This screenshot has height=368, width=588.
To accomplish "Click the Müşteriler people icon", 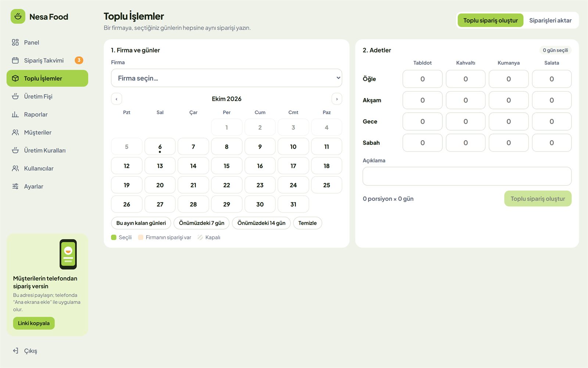I will coord(15,132).
